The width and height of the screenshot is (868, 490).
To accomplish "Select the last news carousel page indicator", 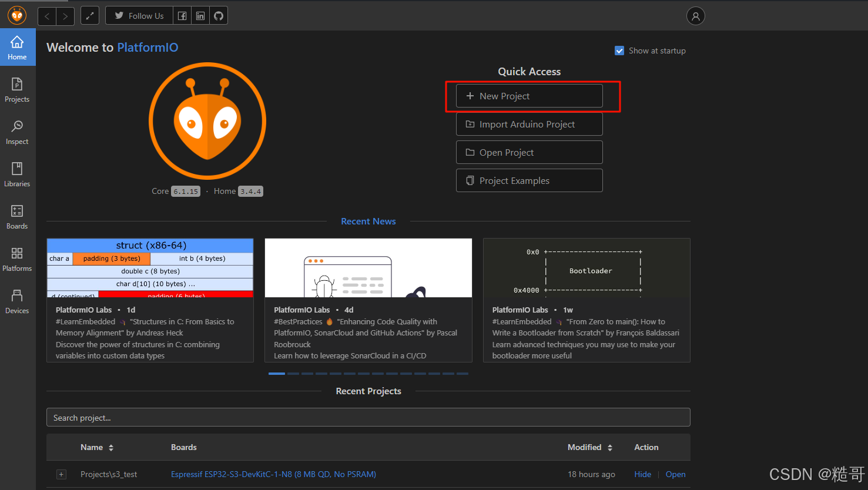I will (x=463, y=374).
